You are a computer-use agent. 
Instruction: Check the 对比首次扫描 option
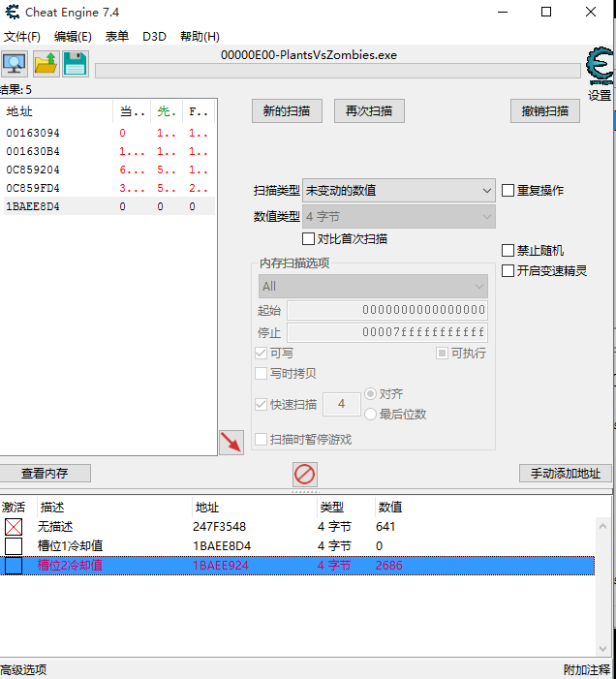(x=308, y=239)
